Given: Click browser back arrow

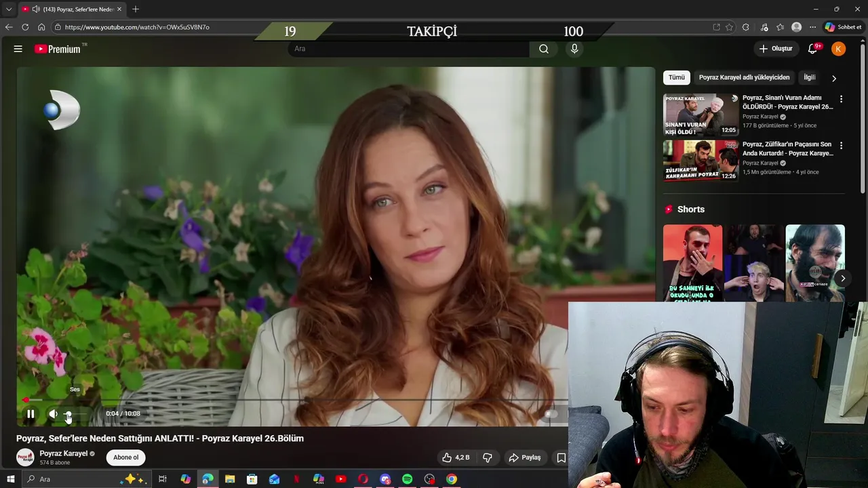Looking at the screenshot, I should pyautogui.click(x=9, y=27).
